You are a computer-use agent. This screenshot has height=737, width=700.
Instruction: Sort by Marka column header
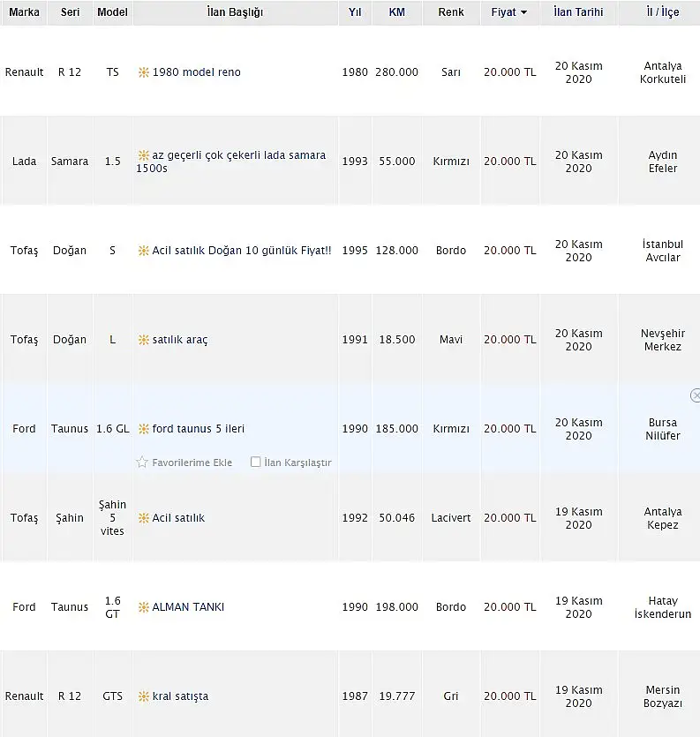pos(24,12)
